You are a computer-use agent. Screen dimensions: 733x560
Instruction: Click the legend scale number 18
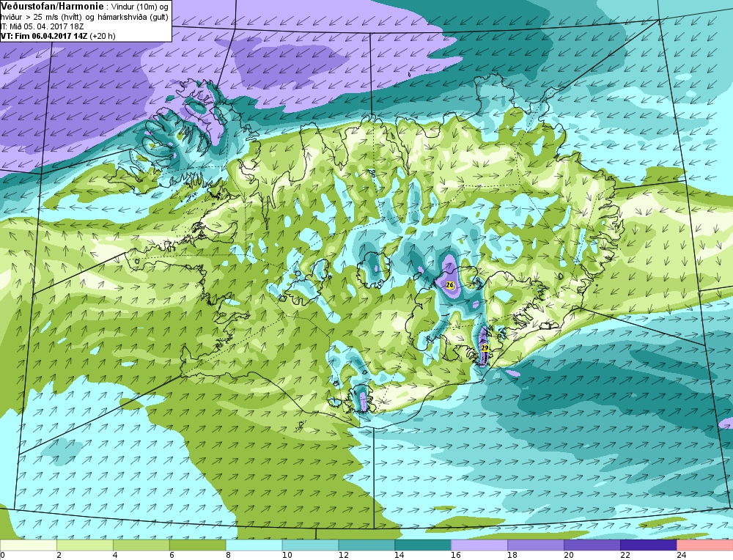(512, 556)
